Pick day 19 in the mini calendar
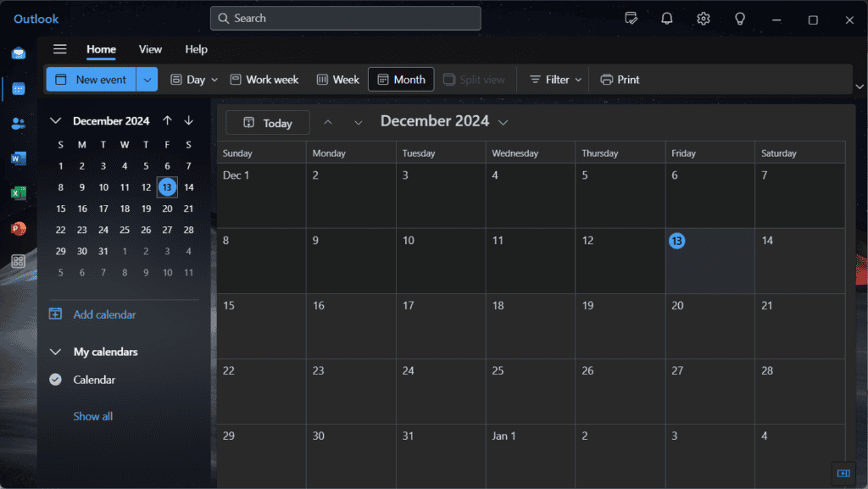Viewport: 868px width, 489px height. [146, 208]
